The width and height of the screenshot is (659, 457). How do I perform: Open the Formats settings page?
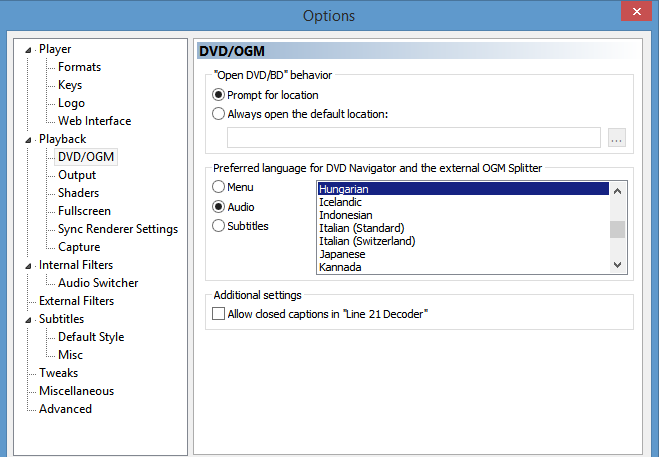pyautogui.click(x=79, y=67)
